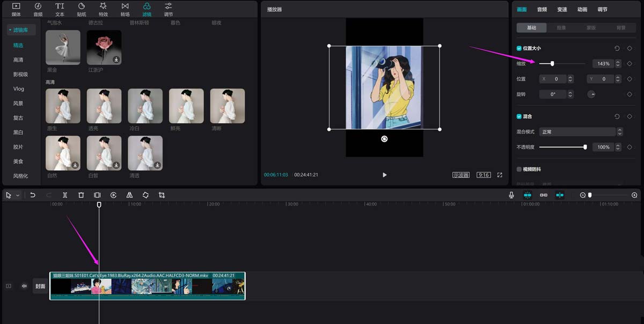
Task: Open the 转场 (Transitions) panel
Action: click(x=125, y=9)
